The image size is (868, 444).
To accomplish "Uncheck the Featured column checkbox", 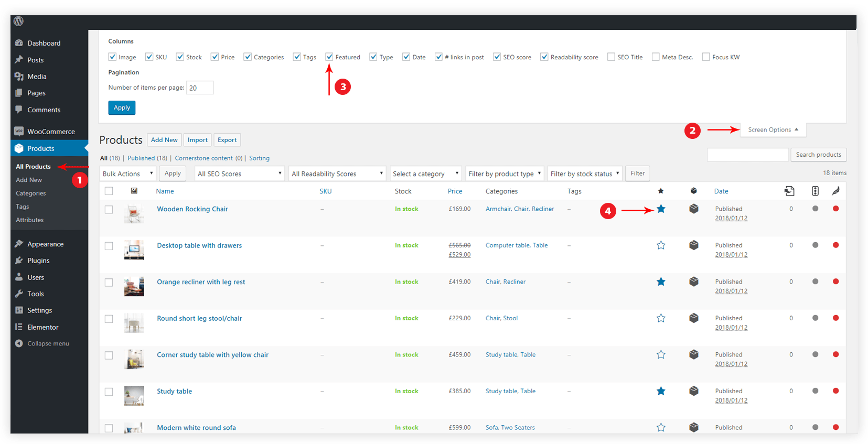I will coord(329,57).
